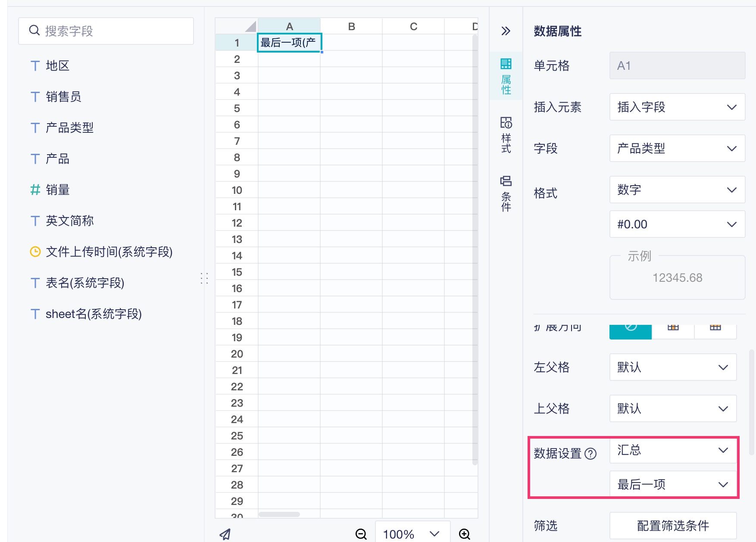Expand the #0.00 number format dropdown
The width and height of the screenshot is (756, 542).
coord(677,224)
